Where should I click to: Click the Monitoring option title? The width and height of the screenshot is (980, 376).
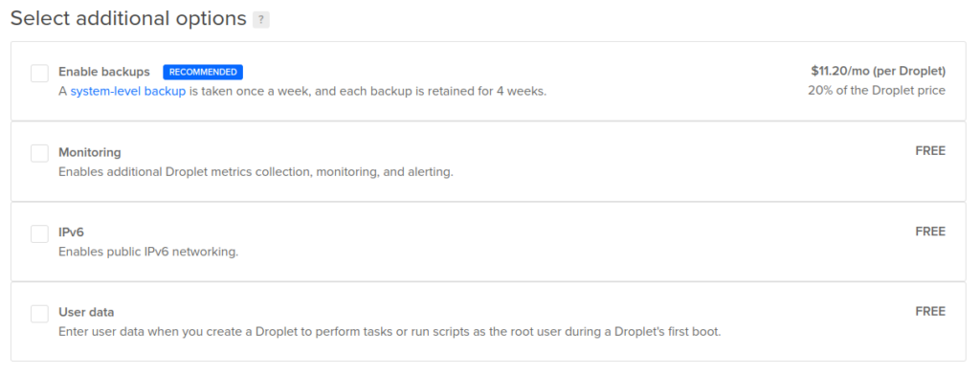tap(89, 152)
